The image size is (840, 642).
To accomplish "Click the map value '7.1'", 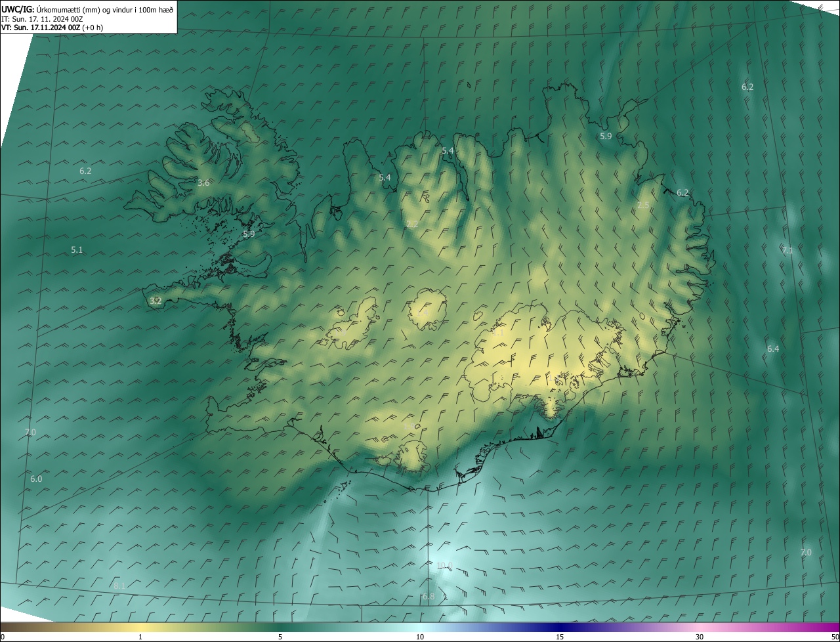I will pyautogui.click(x=787, y=250).
